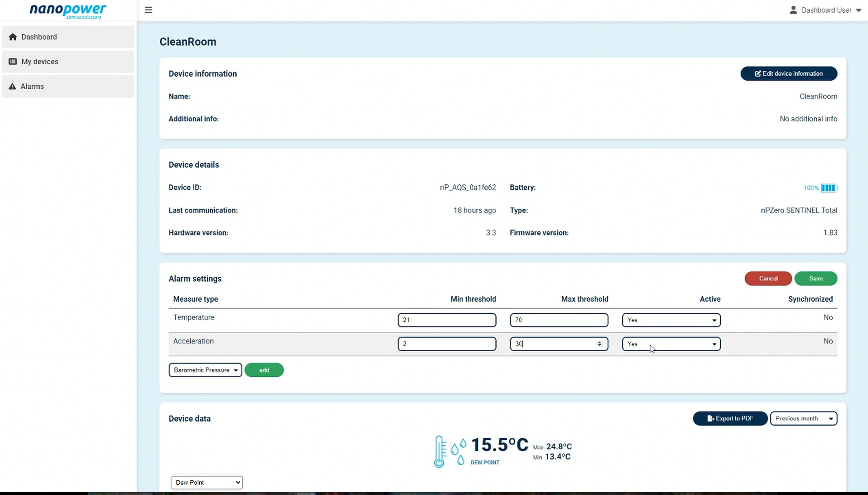Open the Dashboard menu item
Image resolution: width=868 pixels, height=495 pixels.
[68, 37]
